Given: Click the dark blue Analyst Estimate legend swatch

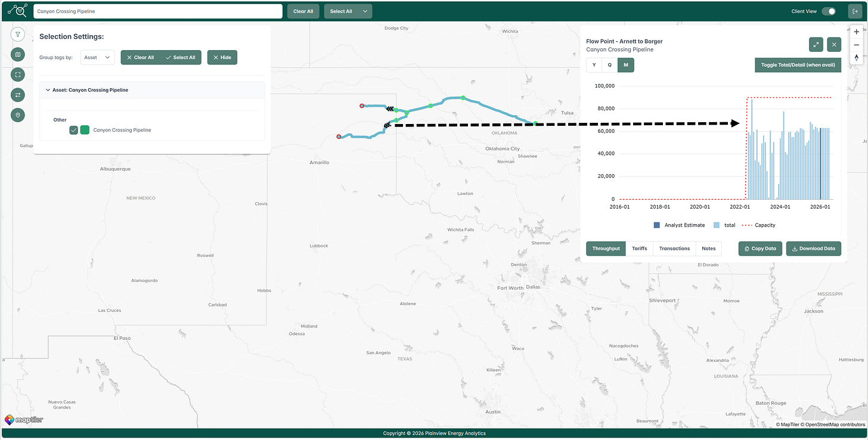Looking at the screenshot, I should (x=657, y=225).
